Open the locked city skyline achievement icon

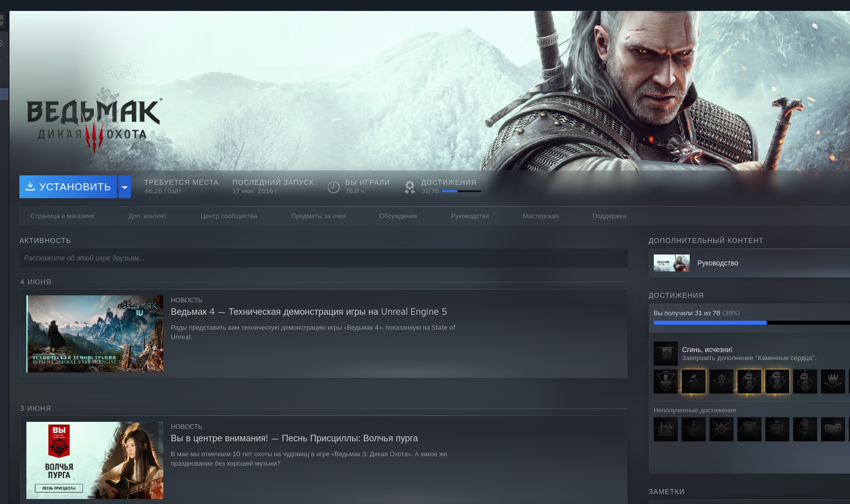click(666, 429)
